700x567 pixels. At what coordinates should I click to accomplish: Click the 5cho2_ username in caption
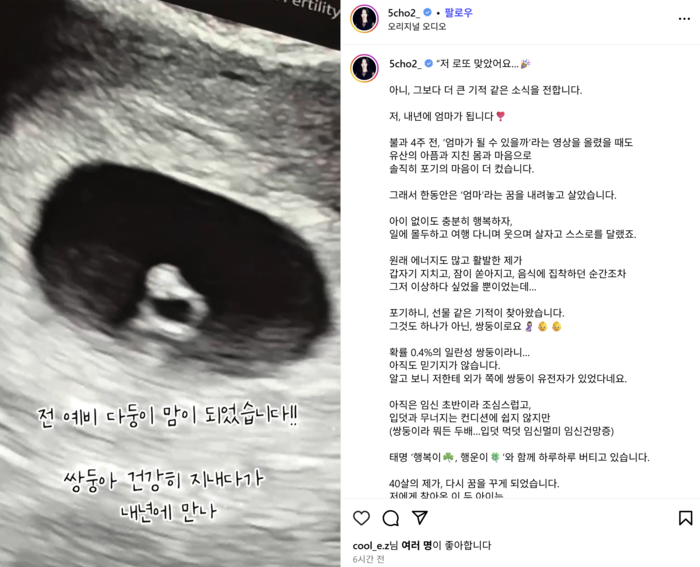coord(405,64)
